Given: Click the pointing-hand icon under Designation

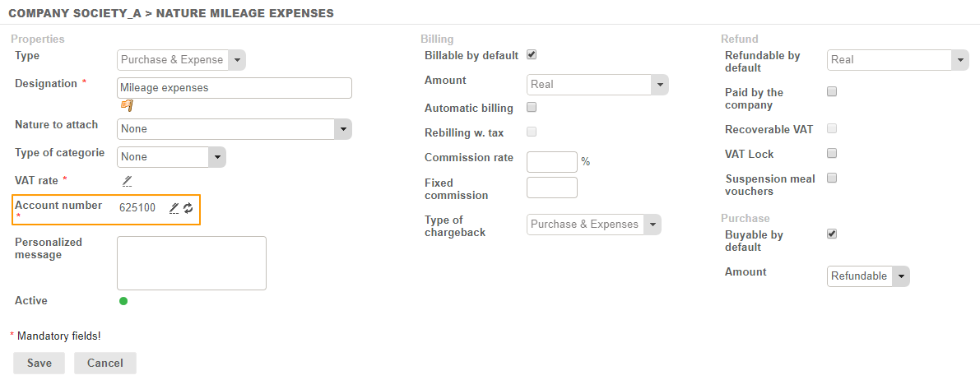Looking at the screenshot, I should tap(127, 105).
